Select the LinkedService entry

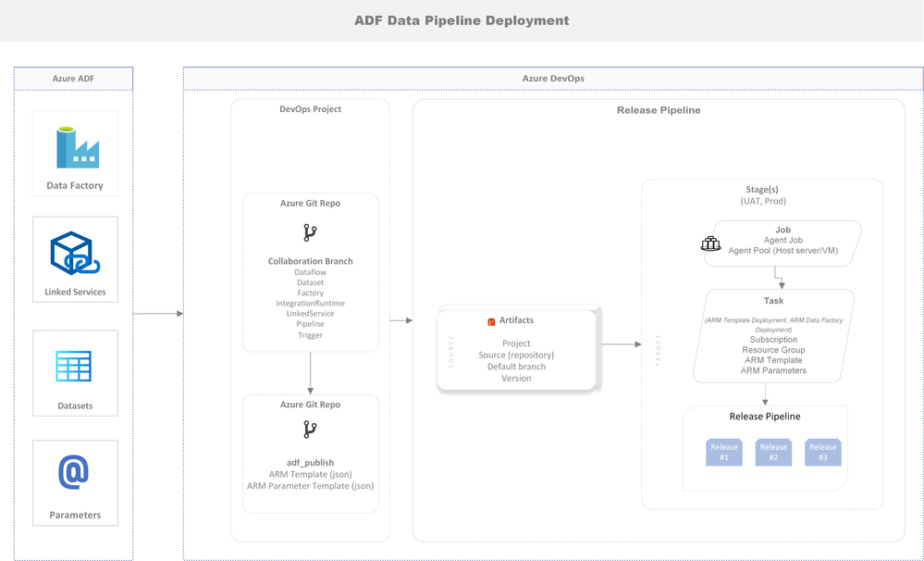click(311, 314)
